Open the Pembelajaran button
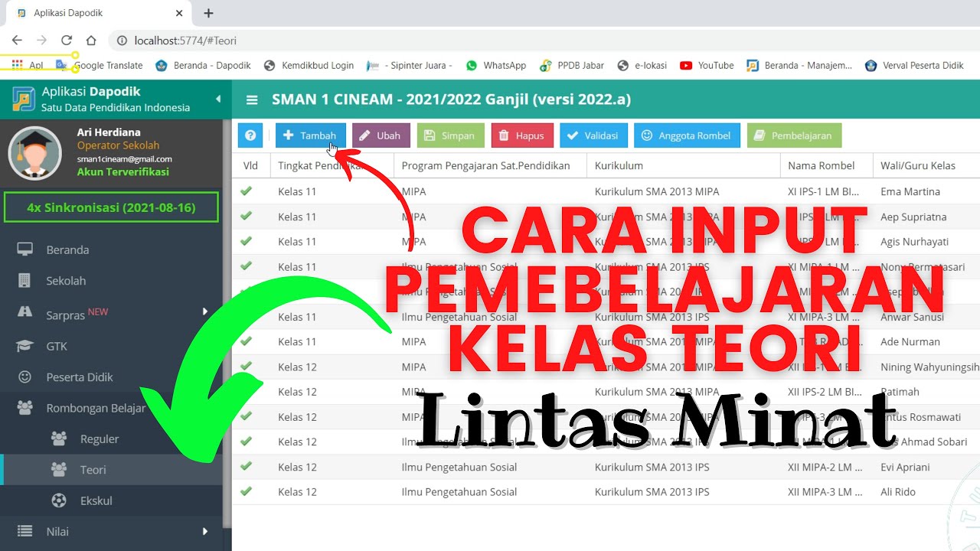The image size is (980, 551). [794, 135]
